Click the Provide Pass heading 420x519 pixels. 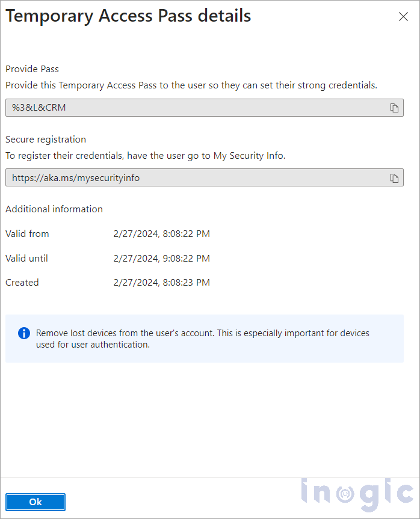32,69
